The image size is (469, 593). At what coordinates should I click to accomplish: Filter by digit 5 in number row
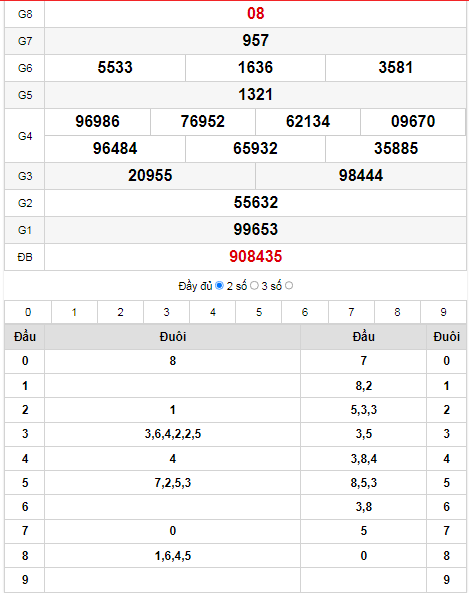259,312
